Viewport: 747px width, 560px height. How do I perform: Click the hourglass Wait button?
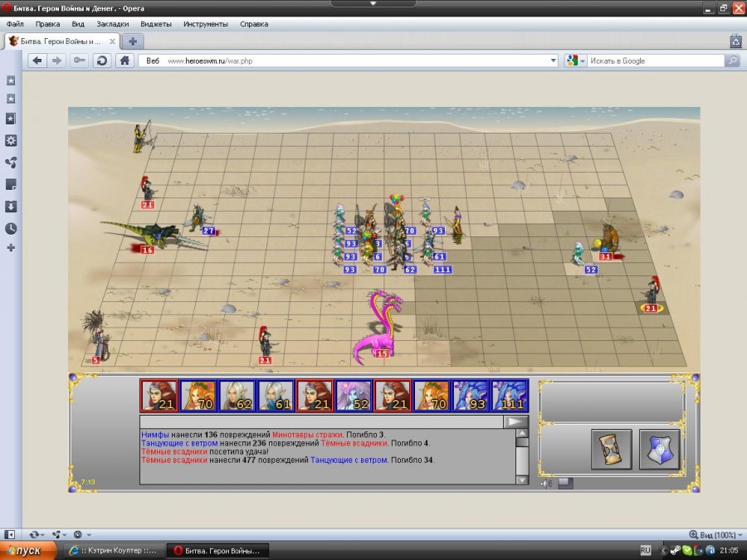[611, 450]
